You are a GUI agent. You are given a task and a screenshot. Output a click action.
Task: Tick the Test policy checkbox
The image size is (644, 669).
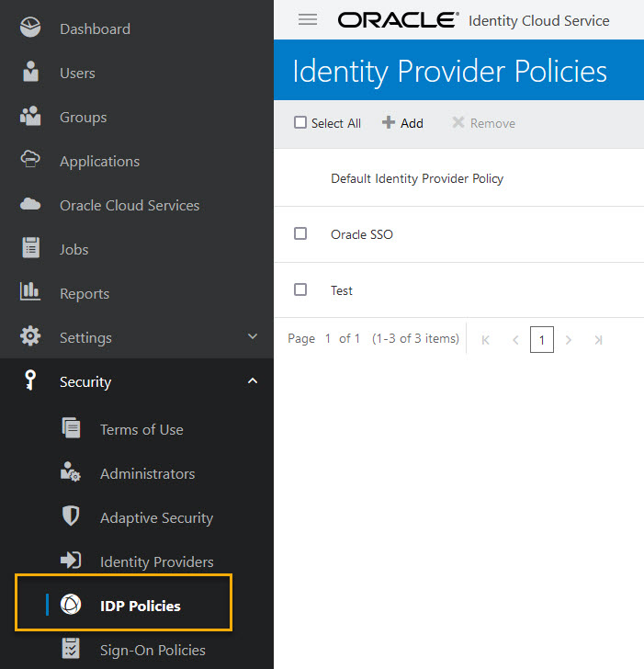[300, 289]
